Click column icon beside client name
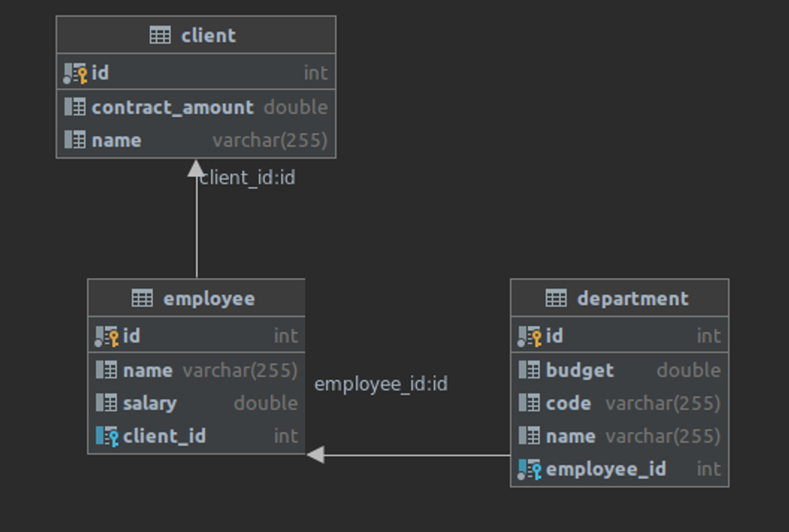Viewport: 789px width, 532px height. [x=75, y=140]
